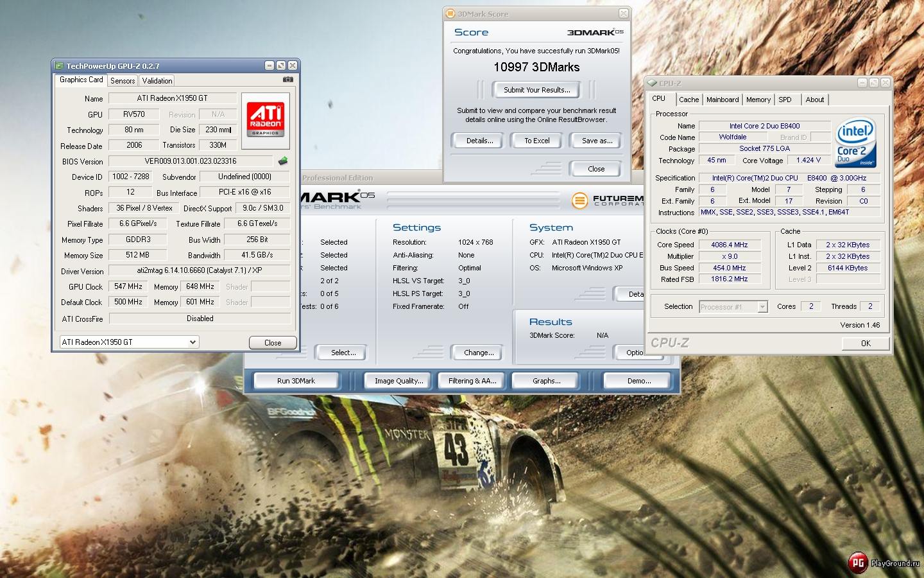Viewport: 924px width, 578px height.
Task: Click the GPU name field ATI Radeon X1950 GT
Action: pyautogui.click(x=172, y=98)
